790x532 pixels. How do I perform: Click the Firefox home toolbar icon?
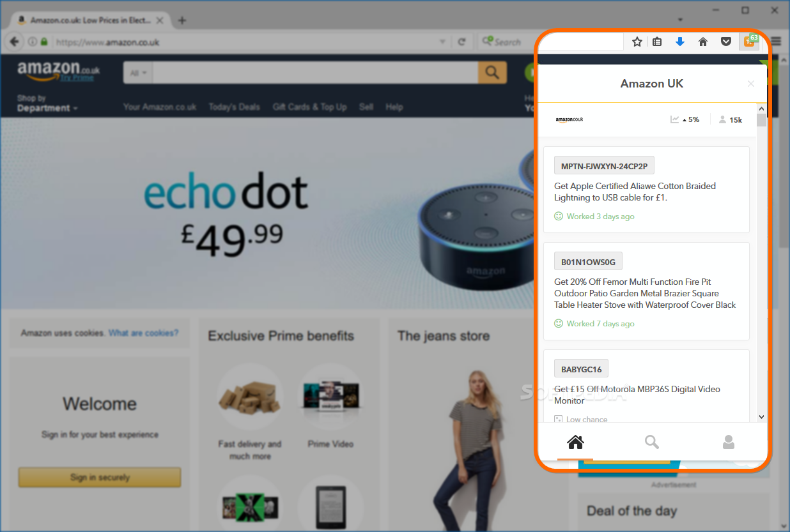[x=703, y=42]
